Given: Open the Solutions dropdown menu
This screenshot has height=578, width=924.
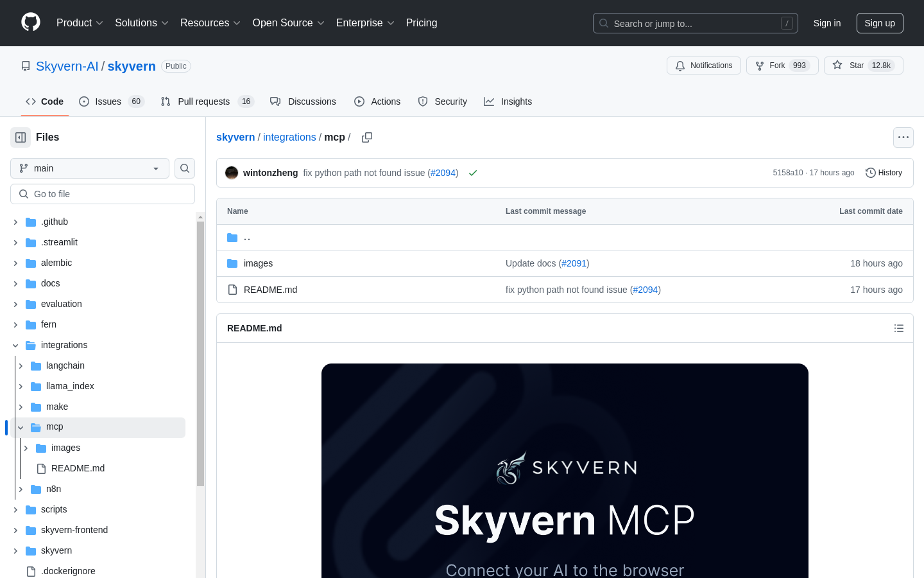Looking at the screenshot, I should [x=142, y=22].
